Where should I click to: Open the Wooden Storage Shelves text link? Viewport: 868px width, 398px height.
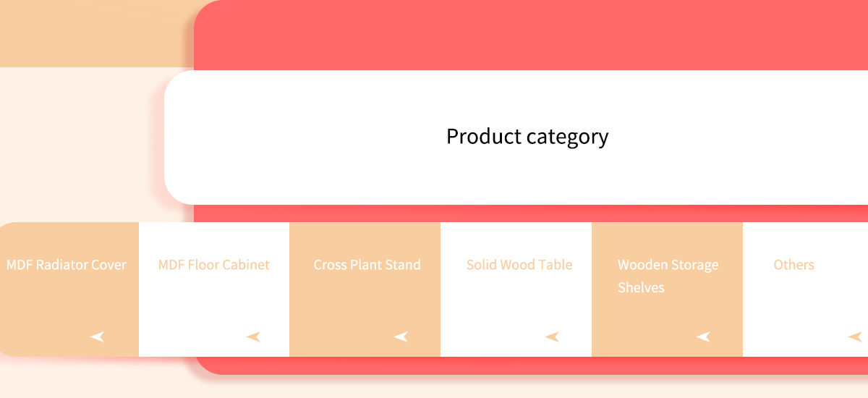(668, 276)
